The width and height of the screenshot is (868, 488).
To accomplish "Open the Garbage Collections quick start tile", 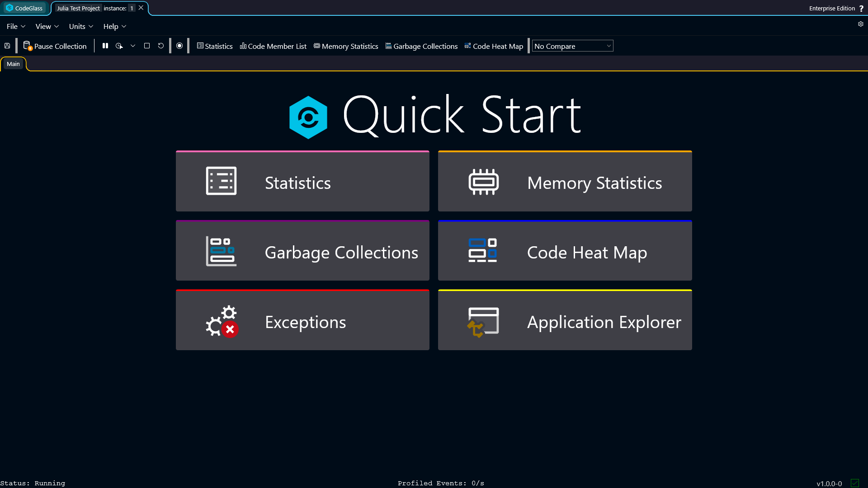I will (x=302, y=251).
